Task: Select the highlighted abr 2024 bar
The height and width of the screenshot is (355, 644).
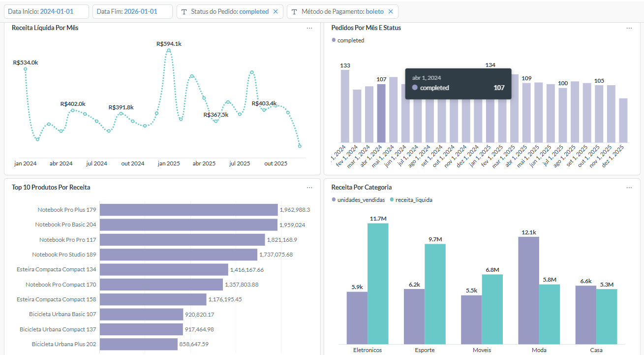Action: click(x=381, y=113)
